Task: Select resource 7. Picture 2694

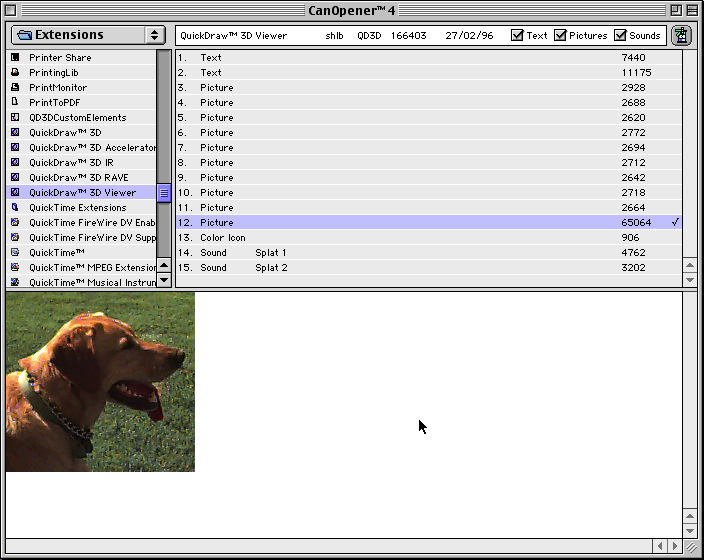Action: [429, 147]
